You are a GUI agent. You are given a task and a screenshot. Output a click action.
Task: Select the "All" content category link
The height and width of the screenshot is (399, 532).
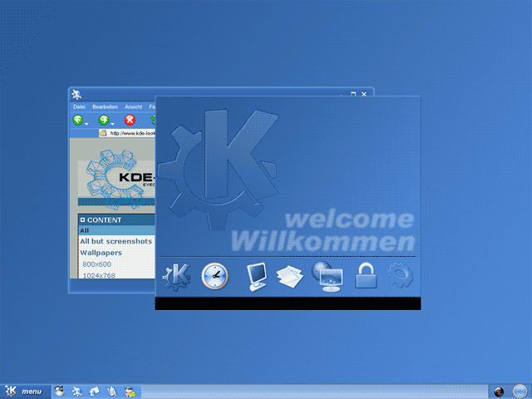pos(85,230)
